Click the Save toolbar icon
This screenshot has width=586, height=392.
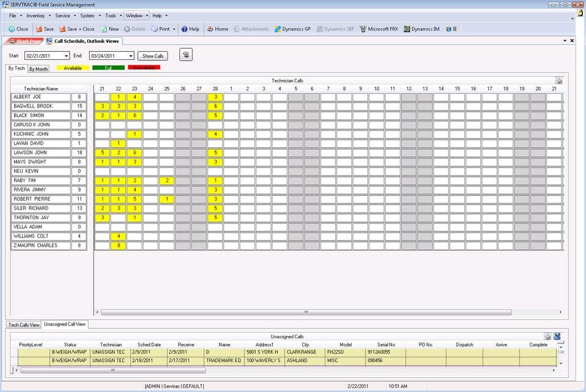44,29
